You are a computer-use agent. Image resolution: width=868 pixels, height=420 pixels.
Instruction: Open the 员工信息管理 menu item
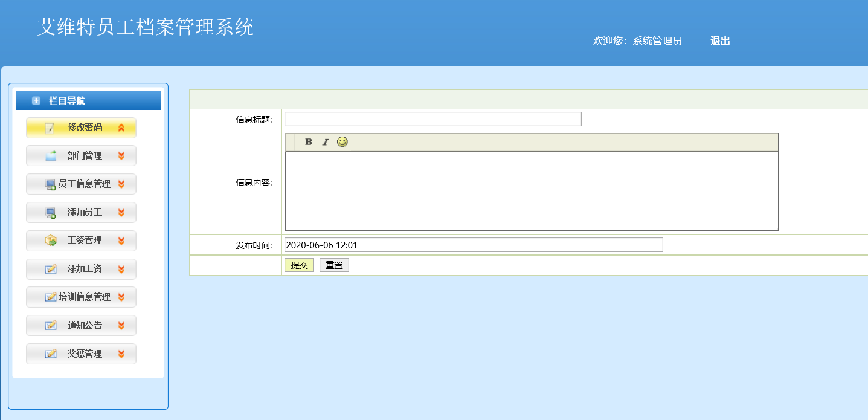[81, 184]
